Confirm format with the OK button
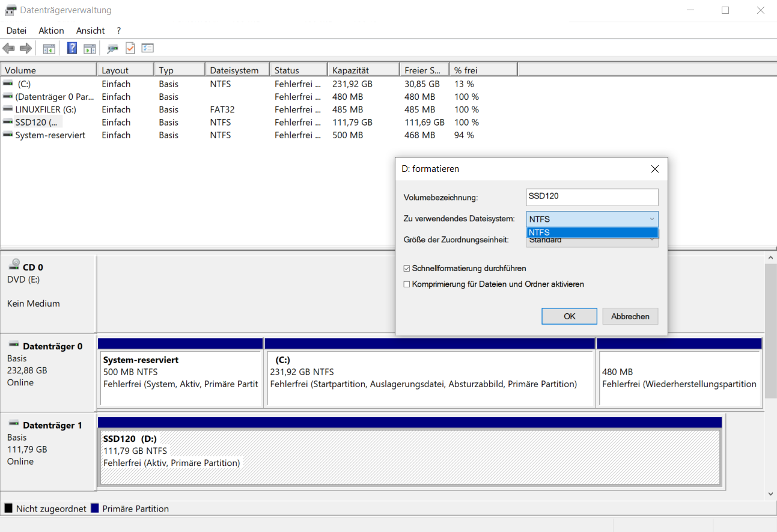Screen dimensions: 777x532 (x=569, y=316)
